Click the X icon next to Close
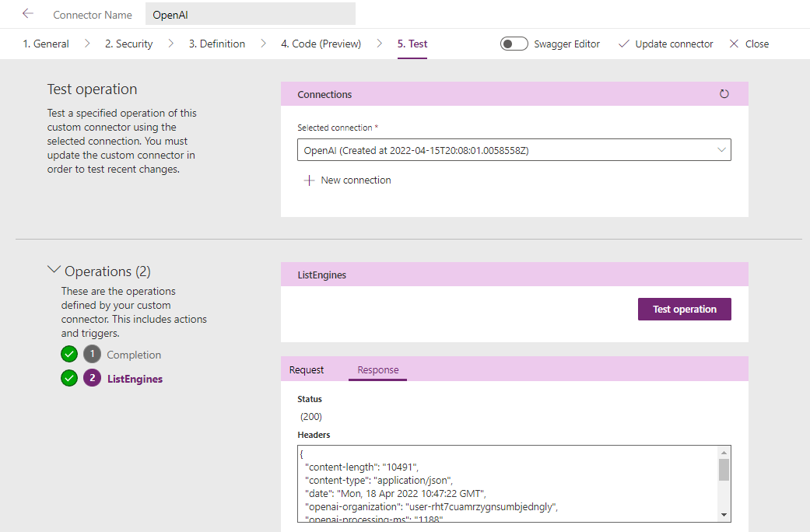The height and width of the screenshot is (532, 810). pos(734,44)
